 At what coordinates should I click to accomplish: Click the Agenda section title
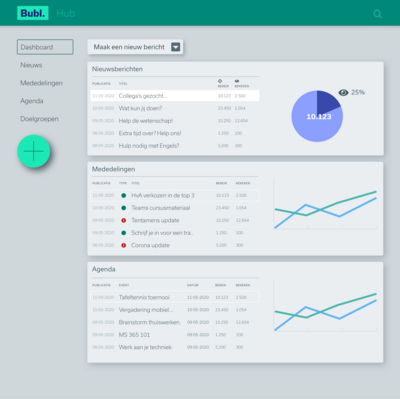[104, 269]
